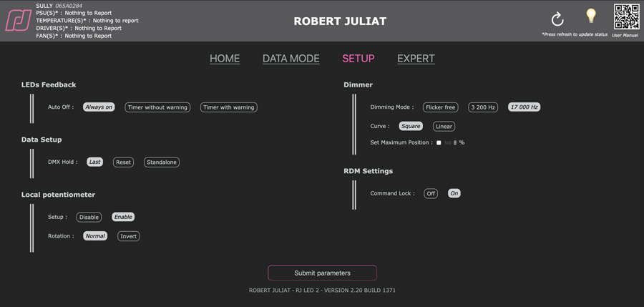
Task: Choose the Linear dimmer curve
Action: click(444, 127)
